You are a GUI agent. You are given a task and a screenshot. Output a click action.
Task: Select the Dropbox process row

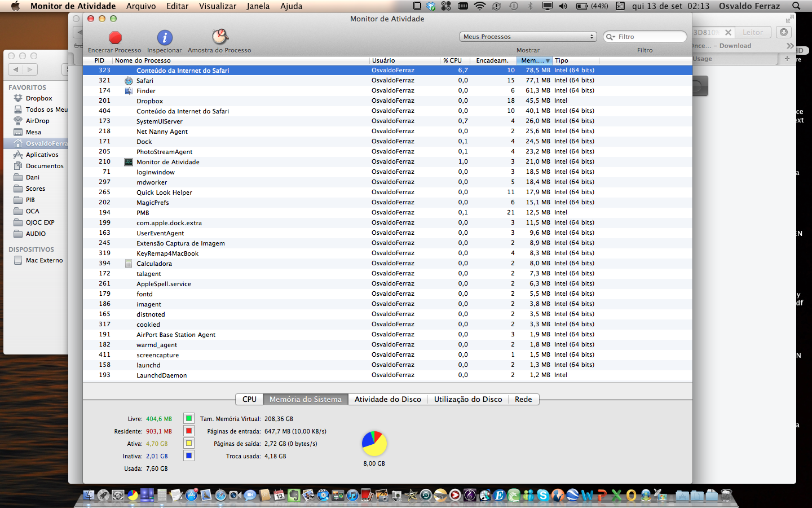point(387,101)
